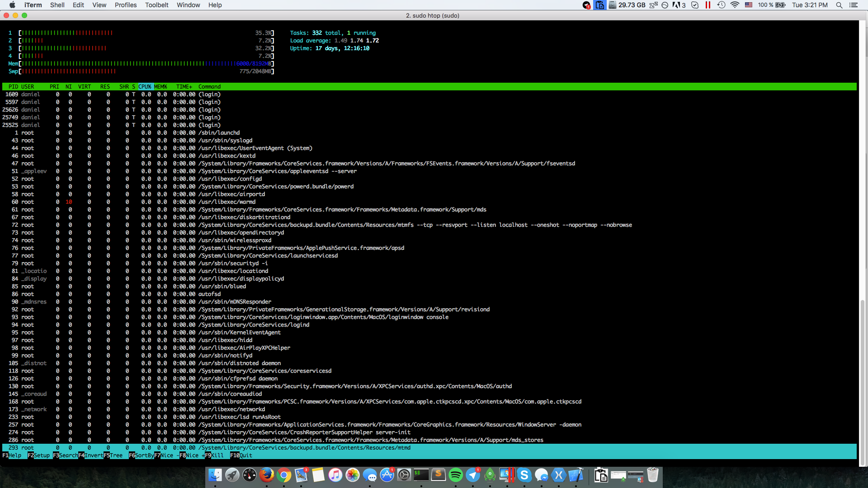Click F10 Quit in htop footer

click(x=241, y=455)
